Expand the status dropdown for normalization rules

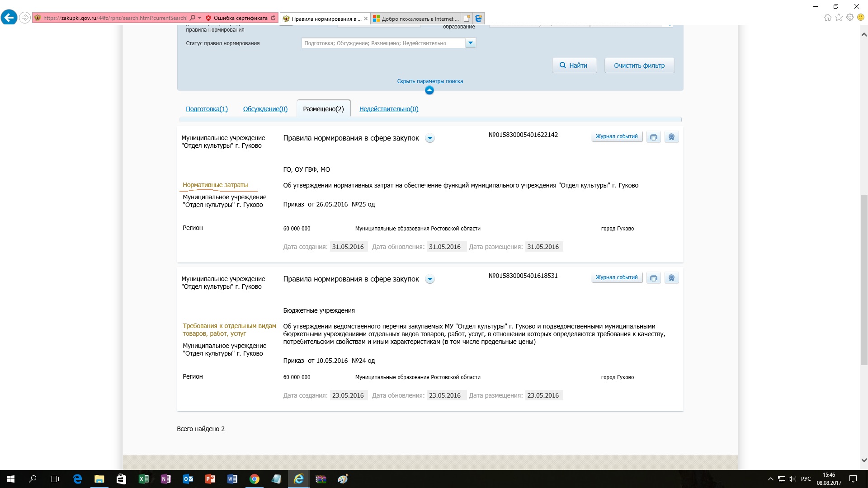click(471, 43)
